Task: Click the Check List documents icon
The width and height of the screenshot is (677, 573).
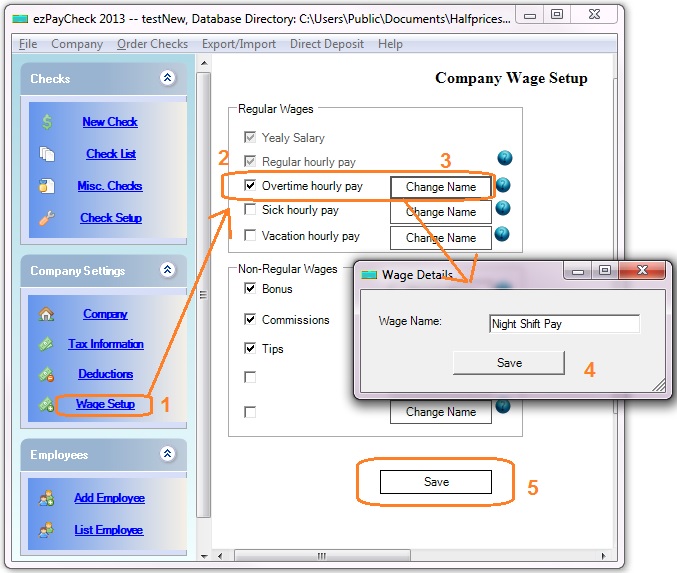Action: coord(47,154)
